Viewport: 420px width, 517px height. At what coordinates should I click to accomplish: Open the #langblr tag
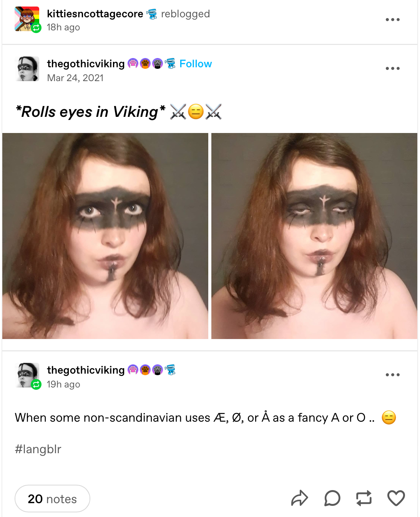38,449
